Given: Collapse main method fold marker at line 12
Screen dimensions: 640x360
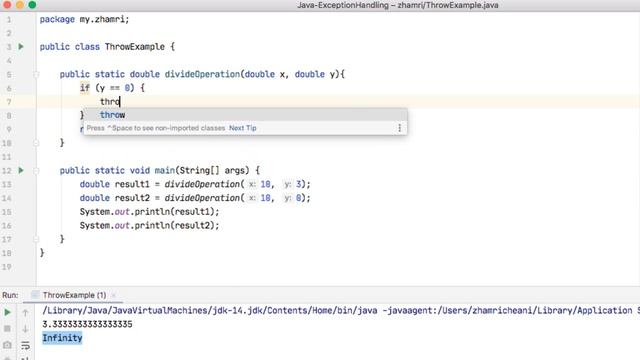Looking at the screenshot, I should click(x=36, y=171).
